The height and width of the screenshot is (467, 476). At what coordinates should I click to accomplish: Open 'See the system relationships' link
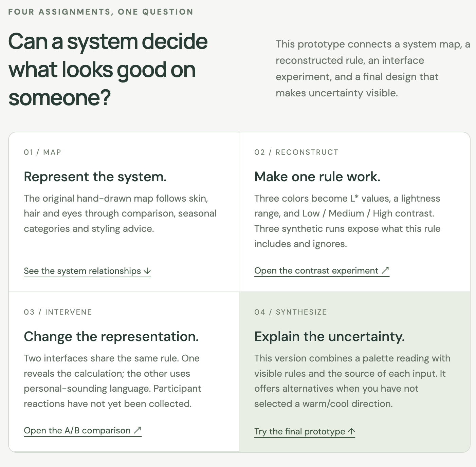pyautogui.click(x=87, y=271)
